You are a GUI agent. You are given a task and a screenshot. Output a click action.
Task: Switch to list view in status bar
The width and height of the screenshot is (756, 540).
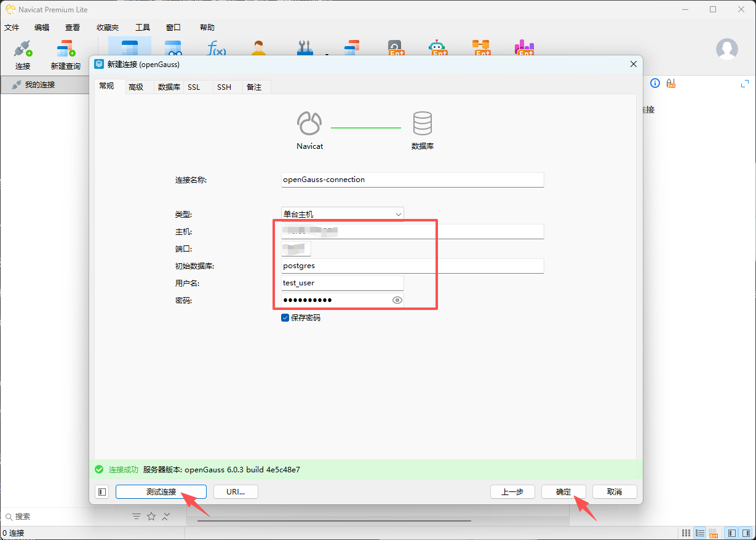pyautogui.click(x=699, y=533)
